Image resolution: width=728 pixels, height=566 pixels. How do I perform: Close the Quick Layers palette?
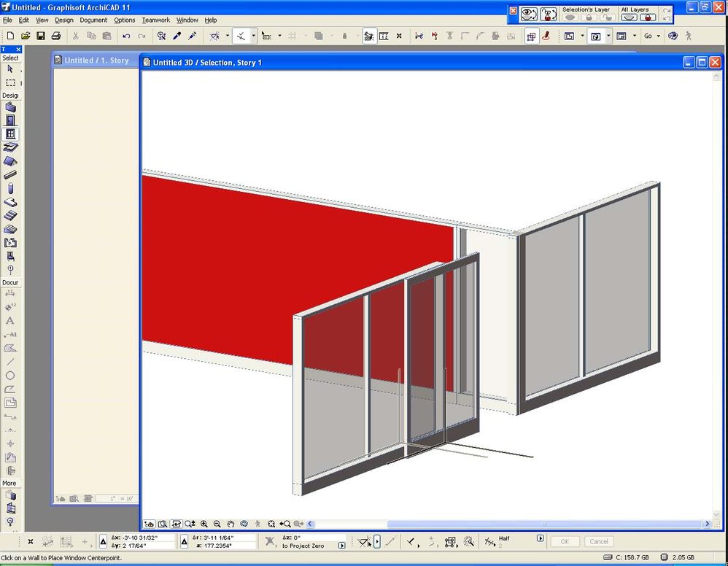click(513, 10)
